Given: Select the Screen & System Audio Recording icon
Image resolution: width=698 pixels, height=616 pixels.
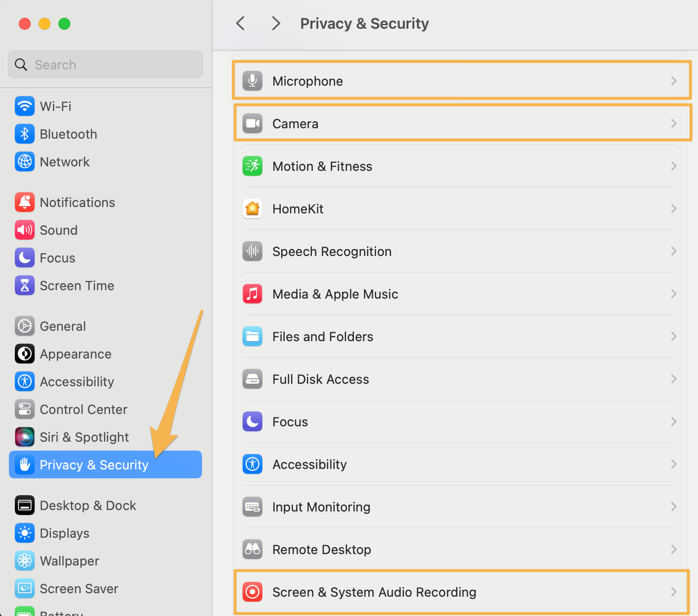Looking at the screenshot, I should point(252,592).
